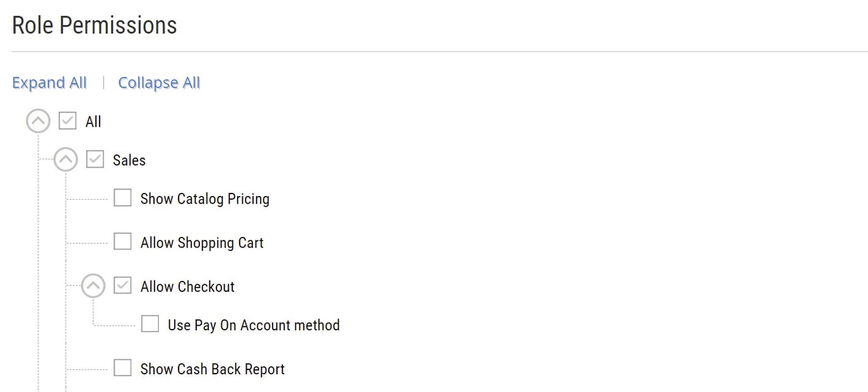Toggle the Sales permissions checkbox
The image size is (868, 392).
(95, 159)
